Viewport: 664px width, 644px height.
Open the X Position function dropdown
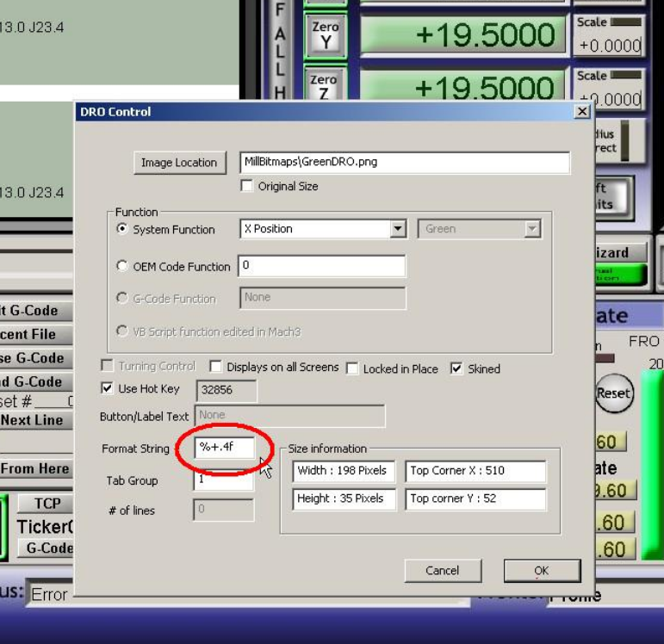click(x=397, y=229)
